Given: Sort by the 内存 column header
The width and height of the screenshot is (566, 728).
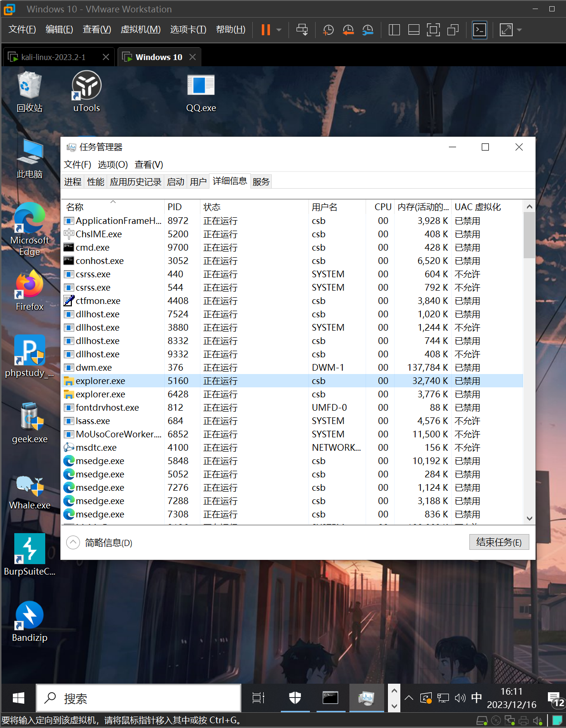Looking at the screenshot, I should coord(423,207).
